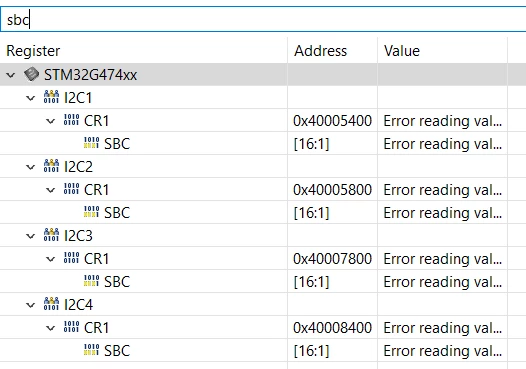Viewport: 526px width, 369px height.
Task: Click in the search filter field containing sbc
Action: tap(263, 20)
